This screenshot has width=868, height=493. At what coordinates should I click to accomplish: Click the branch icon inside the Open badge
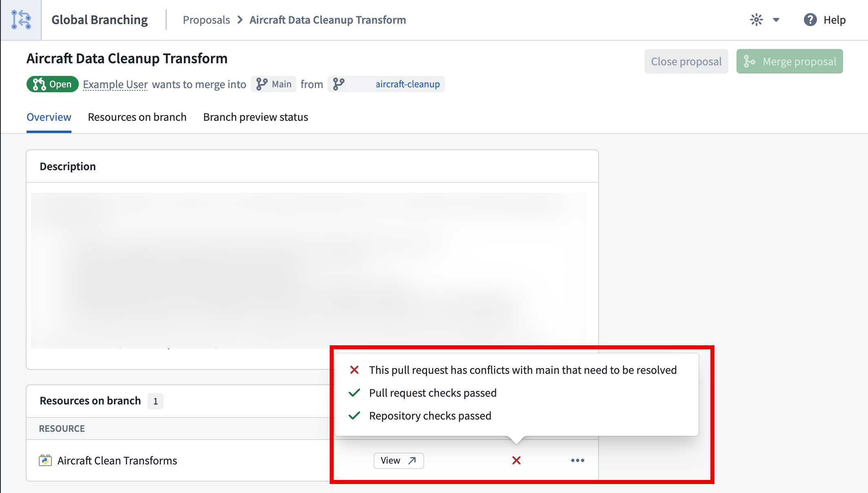click(40, 84)
